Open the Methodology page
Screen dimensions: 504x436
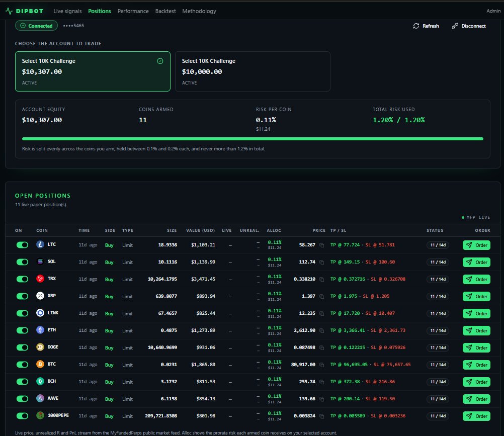[x=199, y=11]
